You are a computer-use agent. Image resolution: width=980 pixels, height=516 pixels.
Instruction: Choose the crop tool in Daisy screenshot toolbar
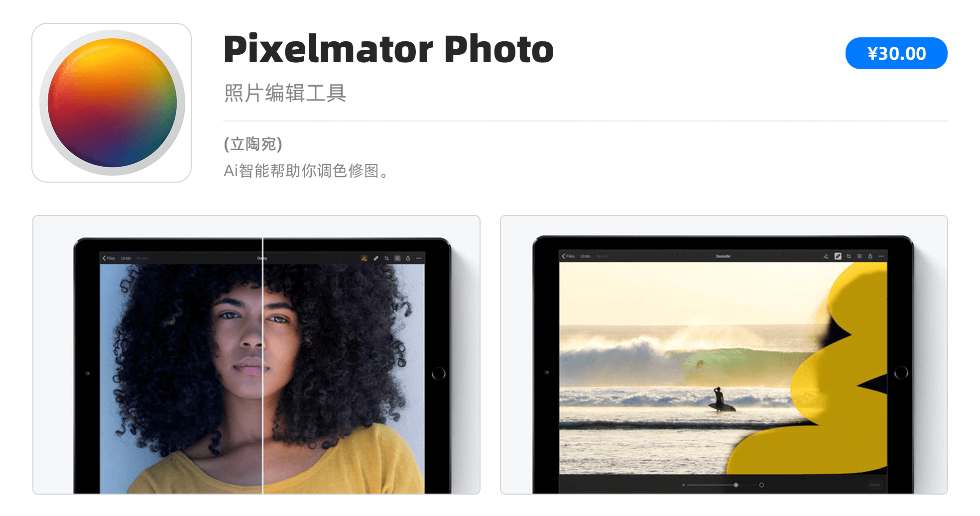point(386,258)
